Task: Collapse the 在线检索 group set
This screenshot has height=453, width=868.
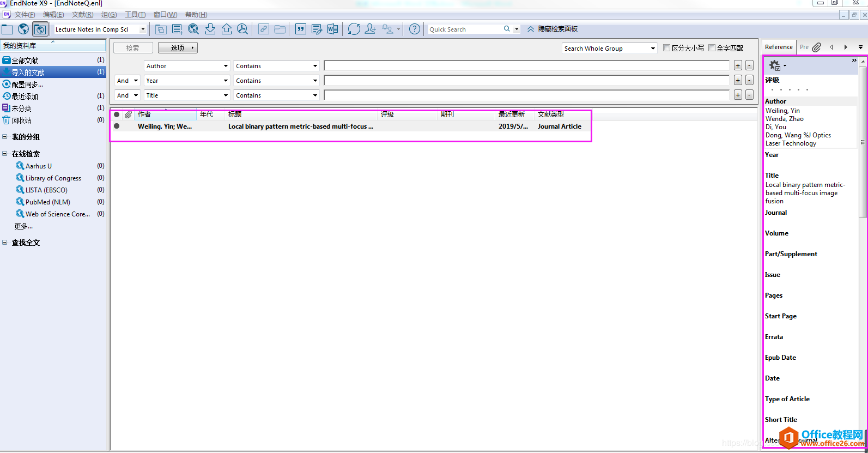Action: tap(5, 154)
